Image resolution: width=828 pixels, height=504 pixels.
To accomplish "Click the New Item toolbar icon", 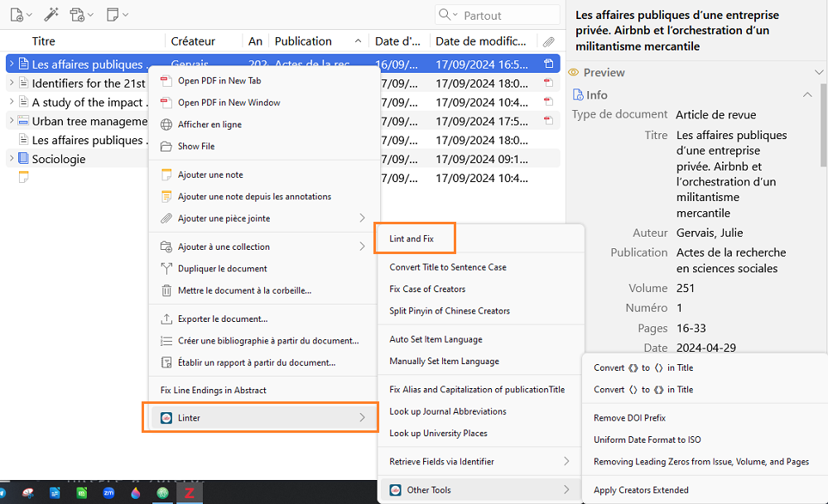I will pos(17,15).
